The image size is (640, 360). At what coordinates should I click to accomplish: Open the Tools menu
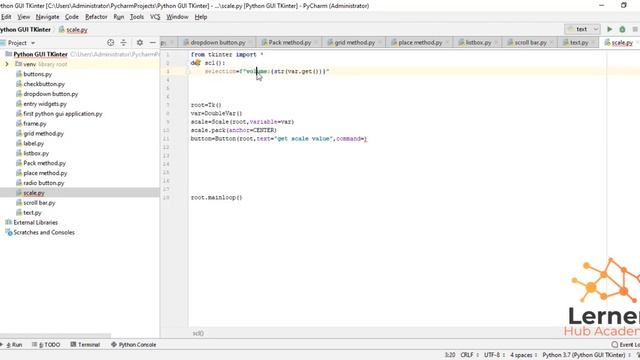[137, 17]
